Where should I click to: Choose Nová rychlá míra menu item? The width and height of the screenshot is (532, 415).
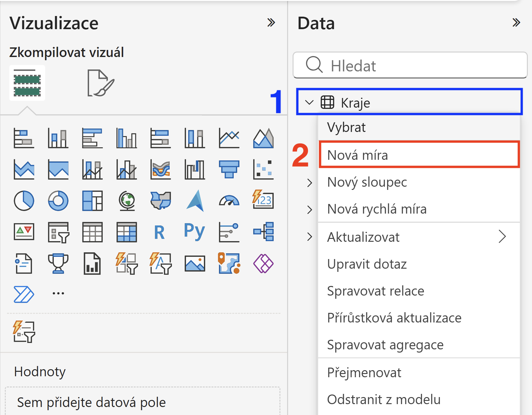tap(419, 209)
